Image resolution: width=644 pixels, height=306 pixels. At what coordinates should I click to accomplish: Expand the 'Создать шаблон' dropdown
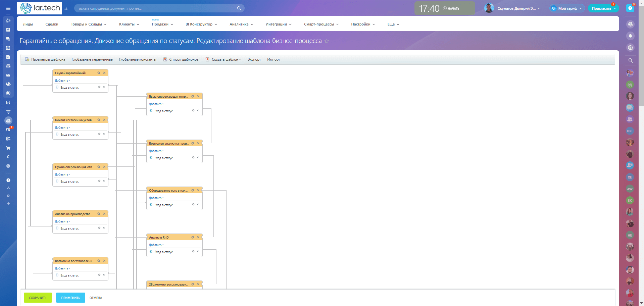coord(226,59)
